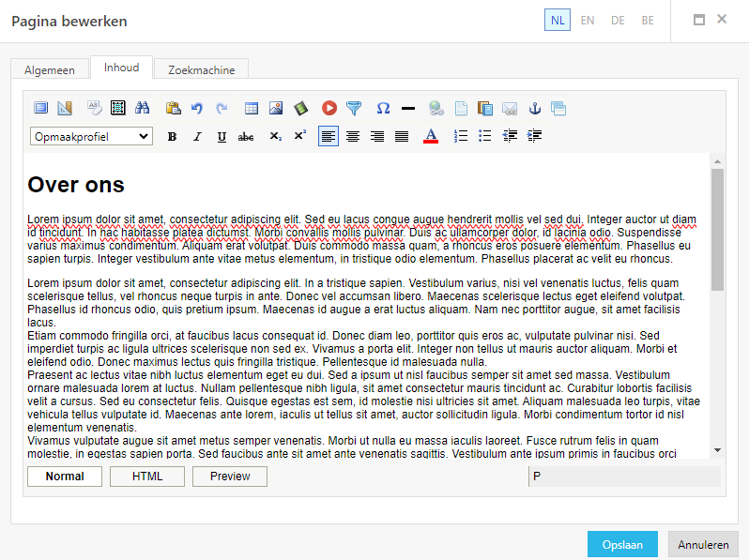The image size is (749, 560).
Task: Click the scrollbar down arrow
Action: point(717,450)
